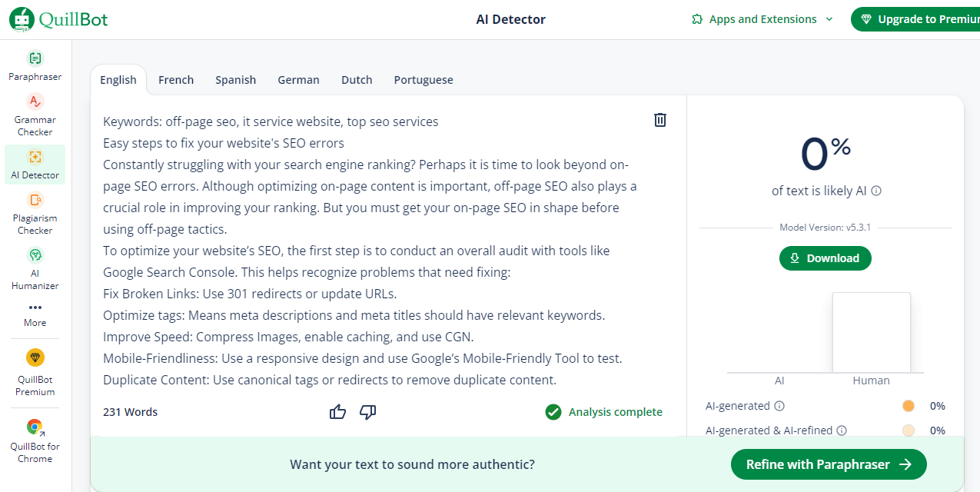Click info icon beside 'of text is likely AI'
980x492 pixels.
pos(876,191)
